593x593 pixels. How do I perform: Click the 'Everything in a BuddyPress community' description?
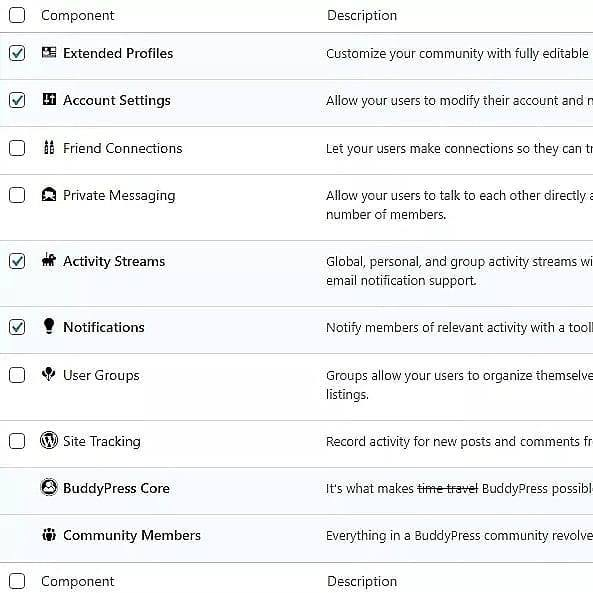click(x=459, y=536)
